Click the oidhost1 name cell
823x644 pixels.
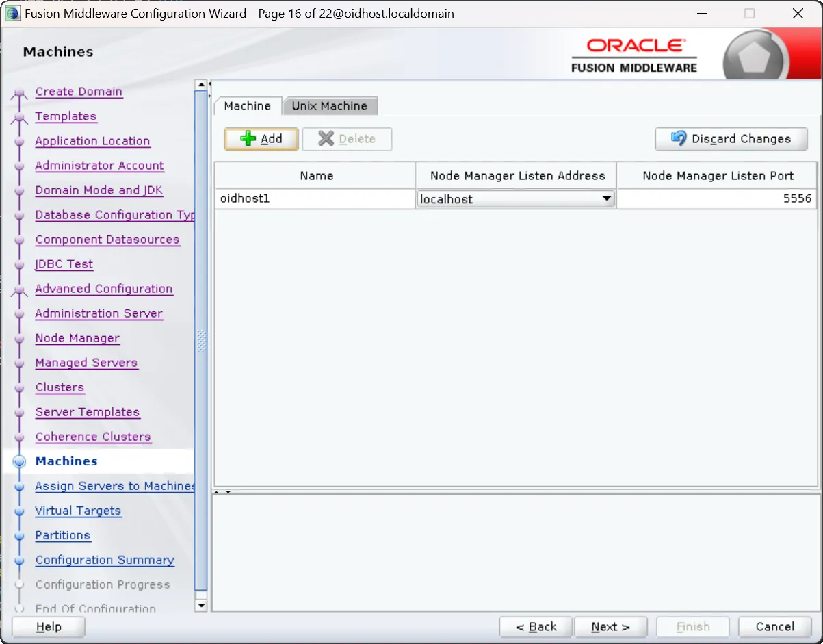click(315, 199)
